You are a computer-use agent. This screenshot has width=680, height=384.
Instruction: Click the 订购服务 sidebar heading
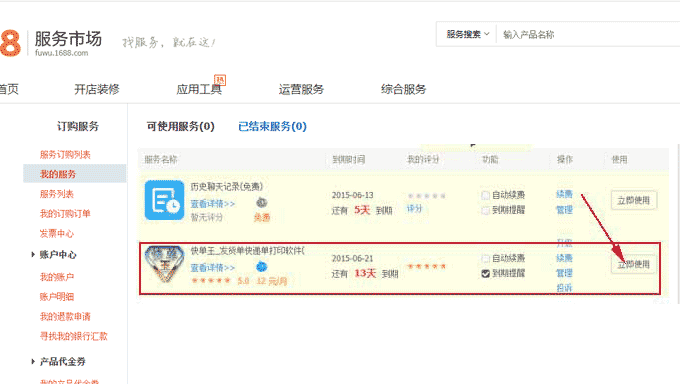coord(78,126)
